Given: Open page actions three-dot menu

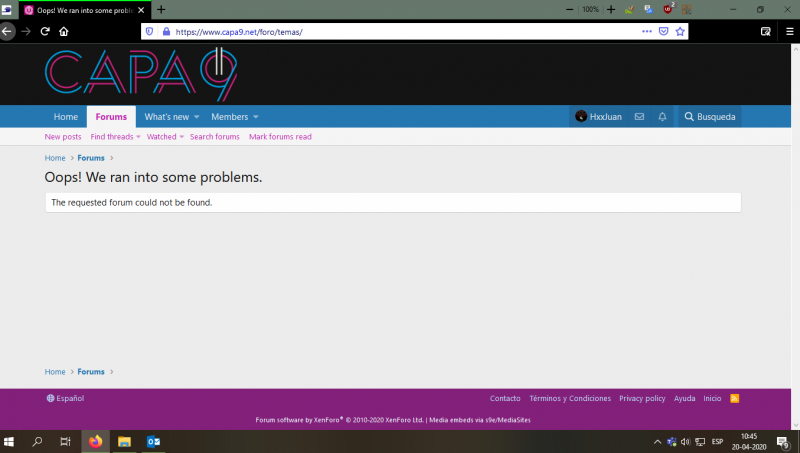Looking at the screenshot, I should click(646, 31).
